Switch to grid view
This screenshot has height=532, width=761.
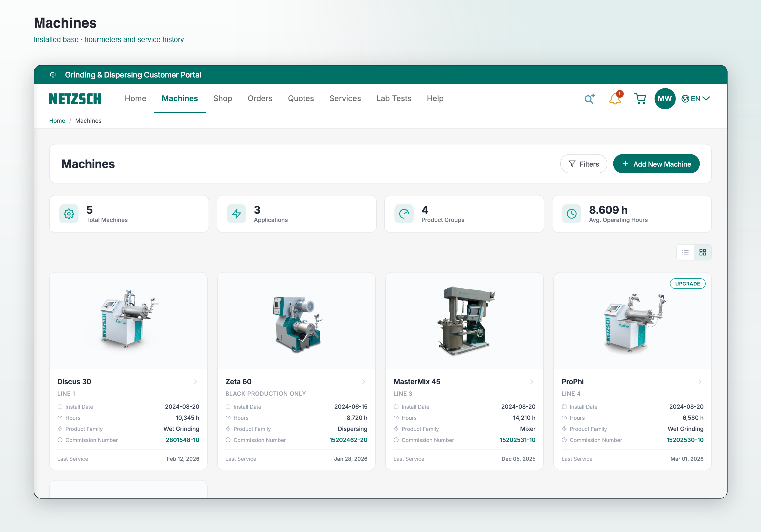[703, 253]
